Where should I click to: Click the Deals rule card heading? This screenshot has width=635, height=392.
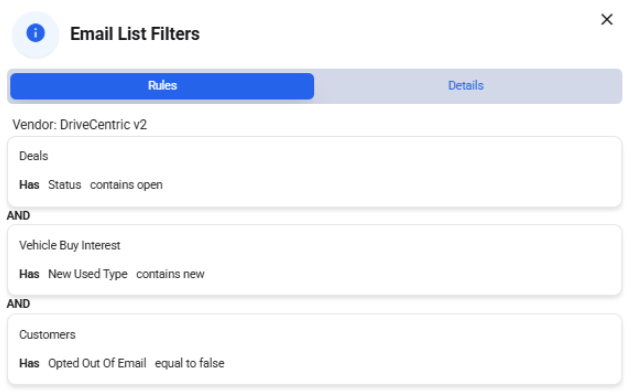point(34,156)
